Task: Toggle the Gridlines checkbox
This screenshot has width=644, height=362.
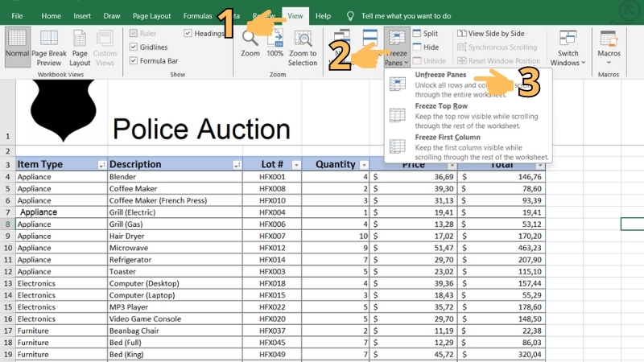Action: coord(134,47)
